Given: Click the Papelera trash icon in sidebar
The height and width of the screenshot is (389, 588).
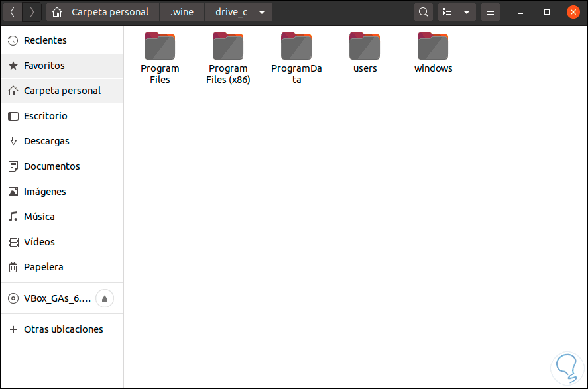Looking at the screenshot, I should coord(13,267).
